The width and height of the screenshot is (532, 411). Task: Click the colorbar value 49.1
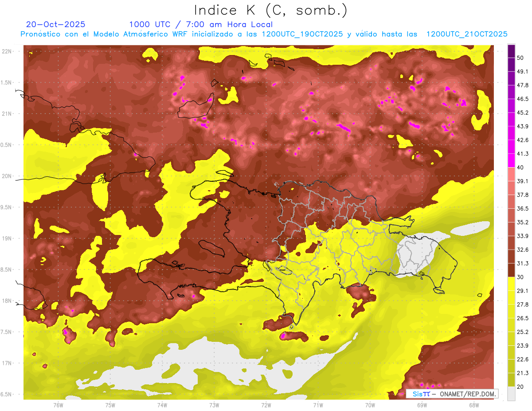(x=523, y=71)
